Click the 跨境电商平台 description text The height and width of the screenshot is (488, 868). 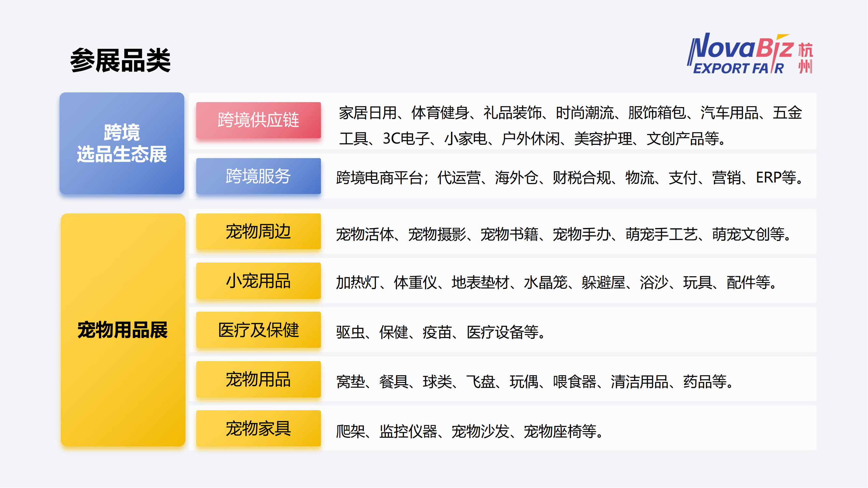570,178
